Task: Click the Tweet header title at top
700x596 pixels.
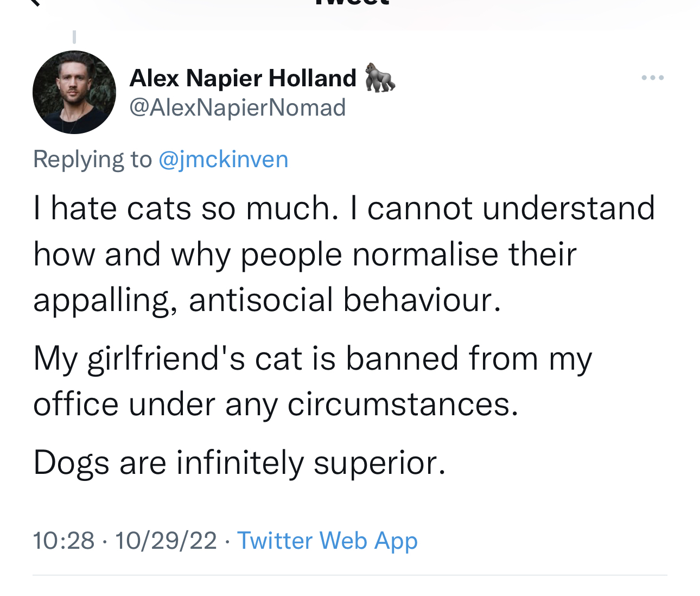Action: 352,3
